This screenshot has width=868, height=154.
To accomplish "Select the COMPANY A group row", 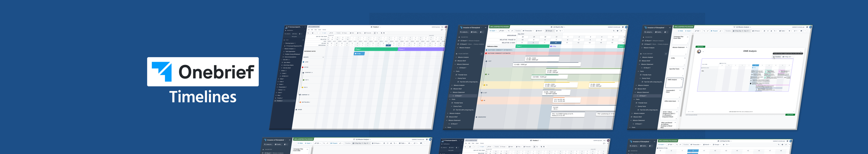I will click(x=308, y=73).
